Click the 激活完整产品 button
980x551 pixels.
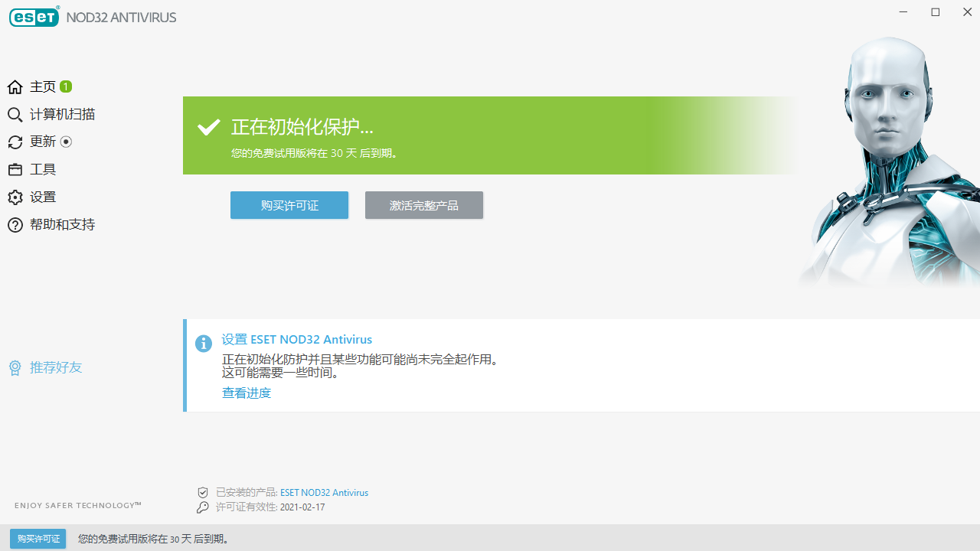pos(423,205)
